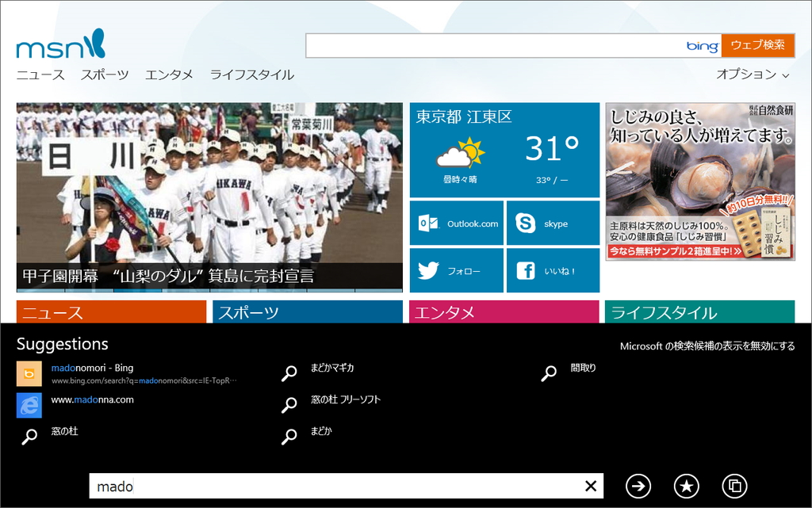
Task: Show open tabs with the pages icon
Action: pos(734,486)
